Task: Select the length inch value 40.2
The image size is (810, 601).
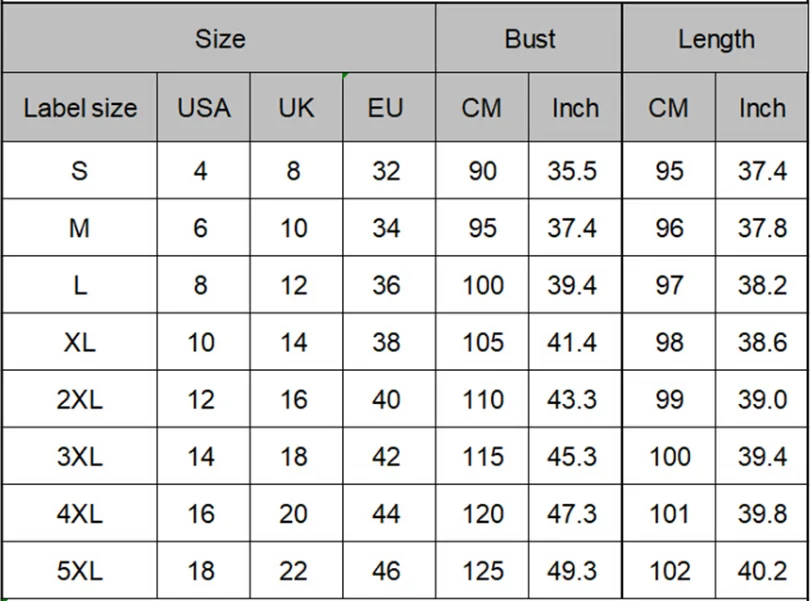Action: (762, 571)
